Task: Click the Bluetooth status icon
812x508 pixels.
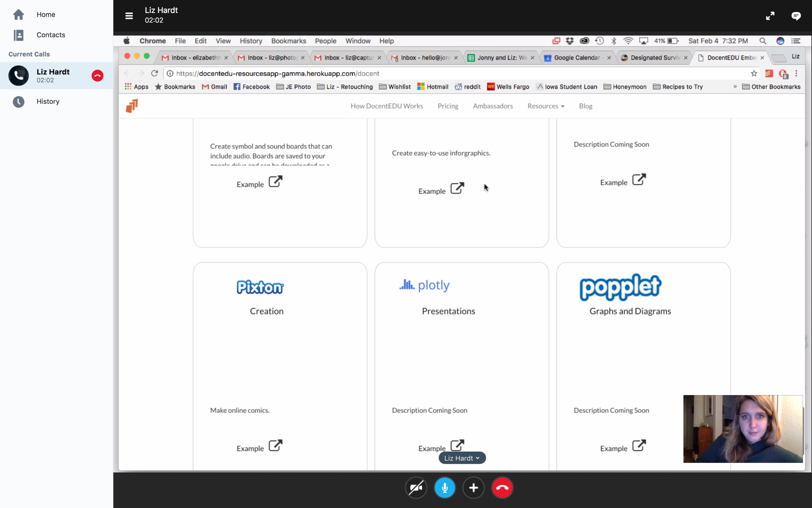Action: pyautogui.click(x=614, y=41)
